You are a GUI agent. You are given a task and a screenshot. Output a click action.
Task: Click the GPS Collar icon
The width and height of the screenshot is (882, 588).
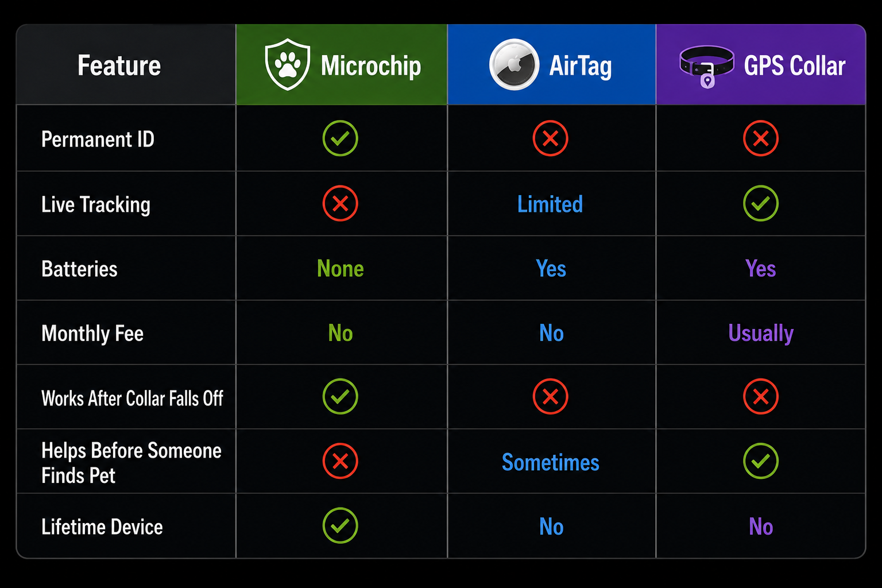point(707,66)
